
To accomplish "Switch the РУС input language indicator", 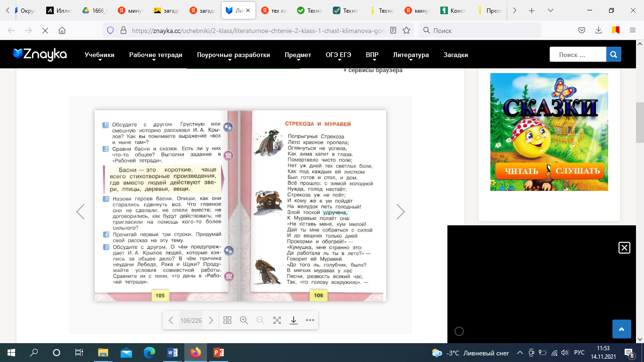I will (579, 353).
